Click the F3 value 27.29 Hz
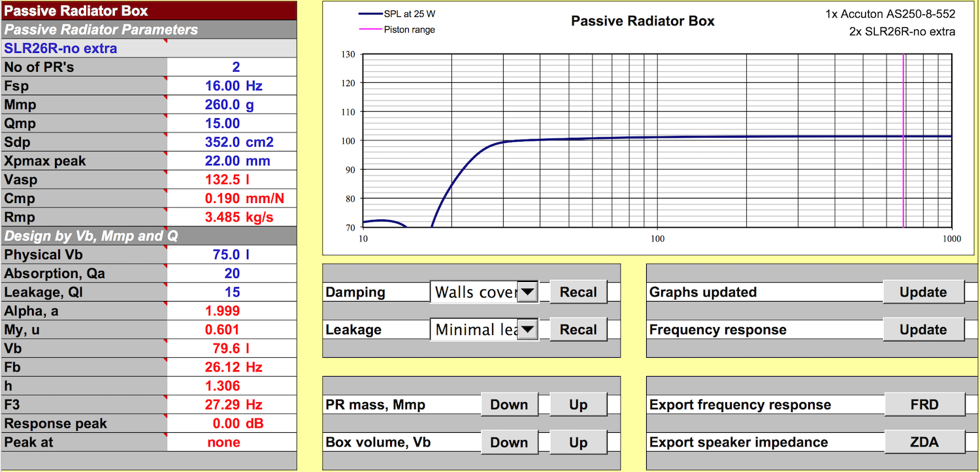The height and width of the screenshot is (472, 980). coord(232,405)
